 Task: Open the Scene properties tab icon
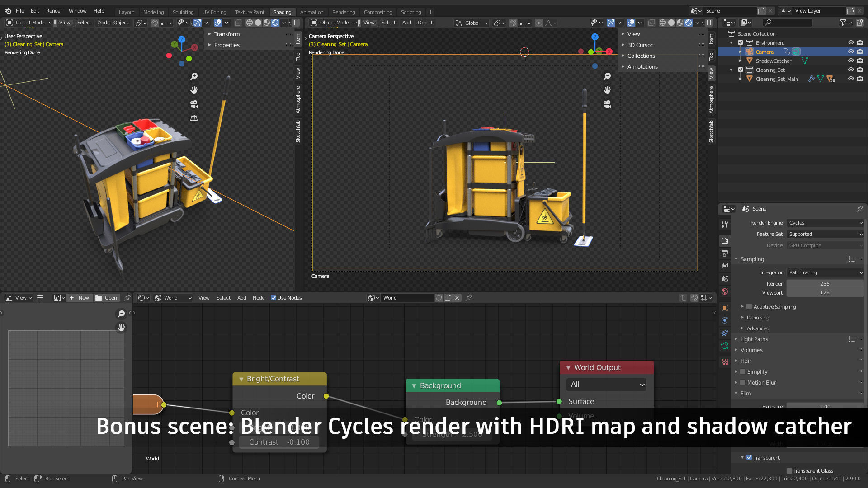click(725, 279)
